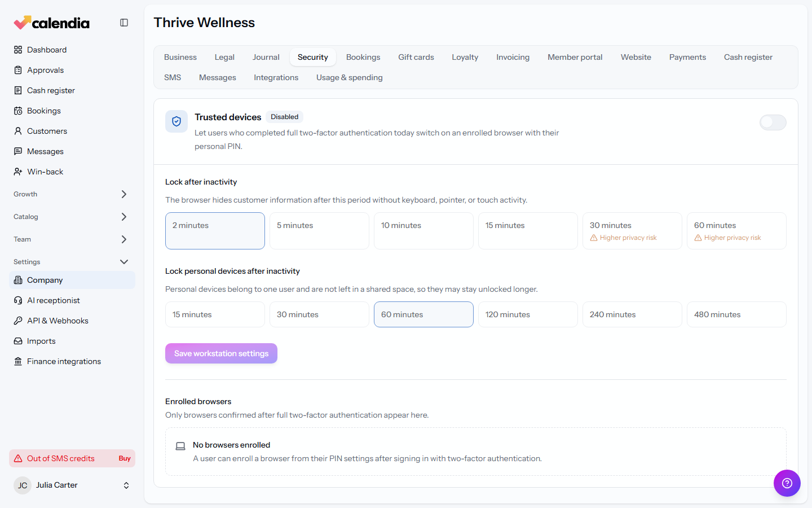Open the Julia Carter account switcher
The width and height of the screenshot is (812, 508).
72,485
